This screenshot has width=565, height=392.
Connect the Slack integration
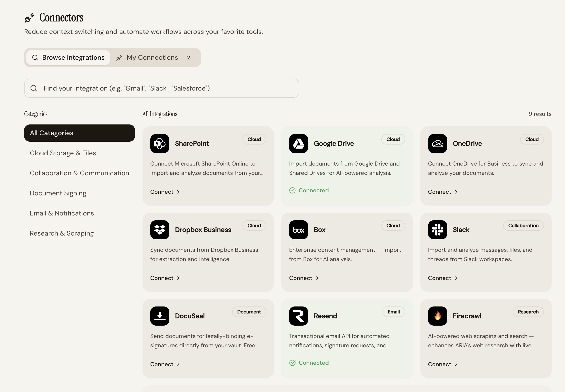[x=443, y=278]
